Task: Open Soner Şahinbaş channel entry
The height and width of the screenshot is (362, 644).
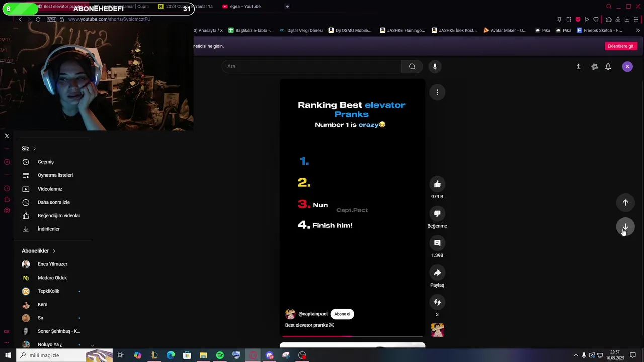Action: (52, 331)
